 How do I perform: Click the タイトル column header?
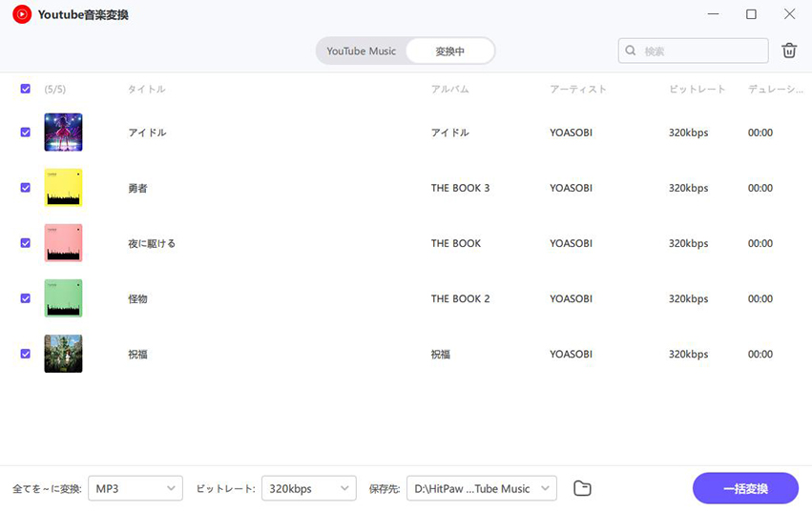(x=147, y=89)
